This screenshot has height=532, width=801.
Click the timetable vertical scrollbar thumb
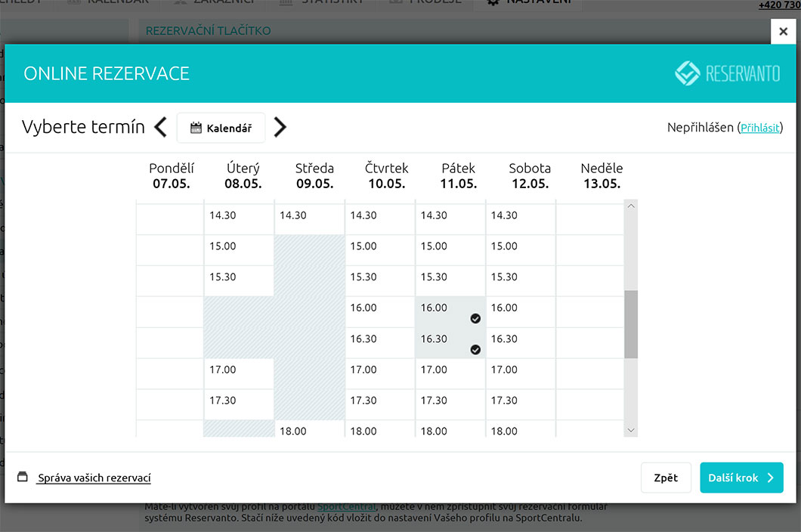pos(631,323)
